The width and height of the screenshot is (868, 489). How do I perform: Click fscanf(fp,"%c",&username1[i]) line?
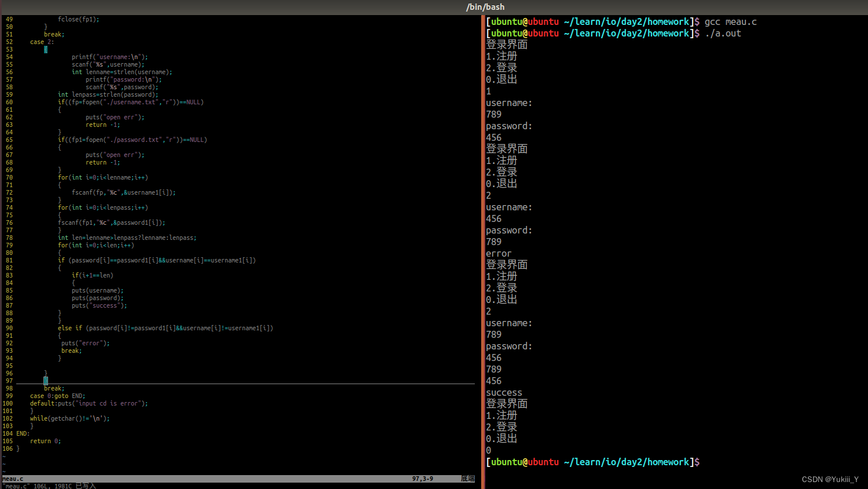[124, 192]
